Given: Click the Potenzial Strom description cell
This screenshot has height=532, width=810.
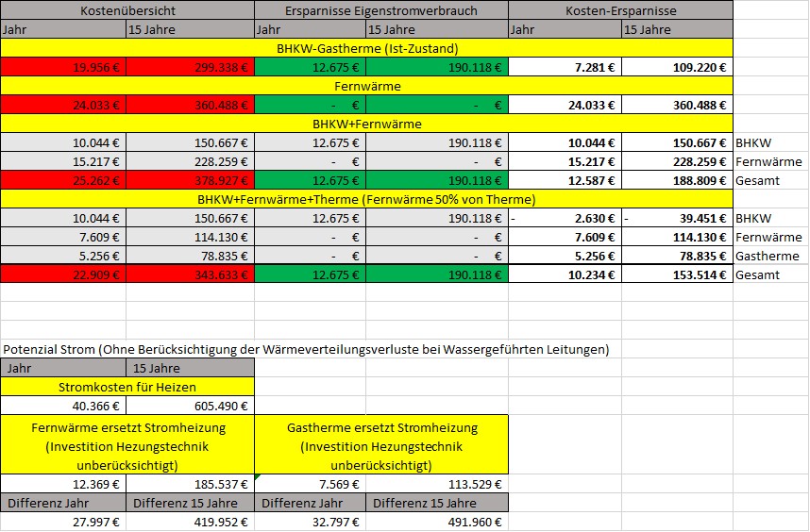Looking at the screenshot, I should point(306,349).
